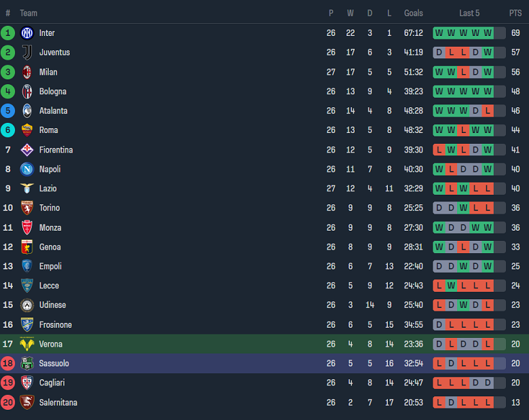This screenshot has height=420, width=529.
Task: Click the Last 5 column header
Action: click(x=469, y=13)
